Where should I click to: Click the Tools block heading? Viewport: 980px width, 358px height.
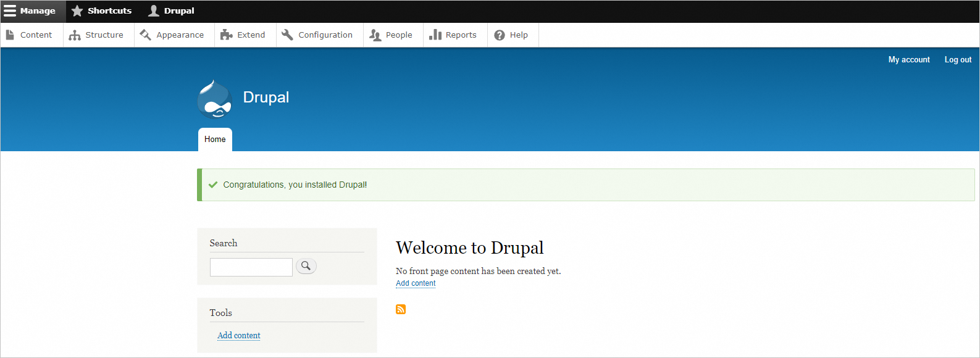coord(221,313)
